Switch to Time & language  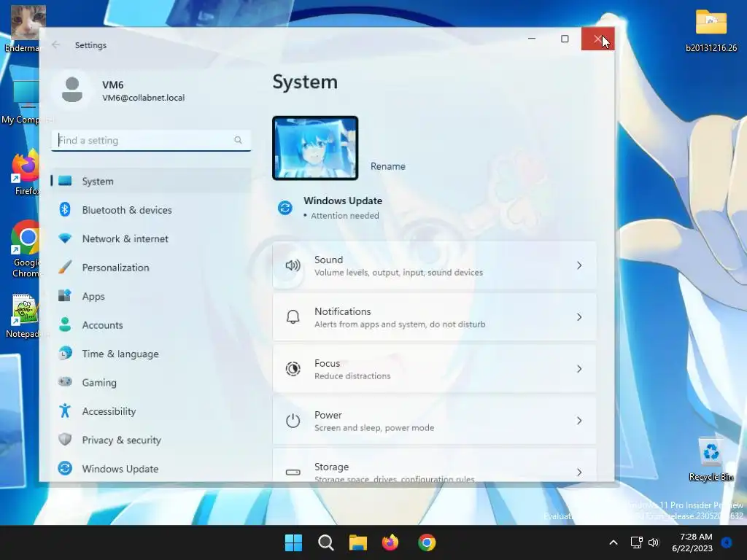click(x=151, y=354)
